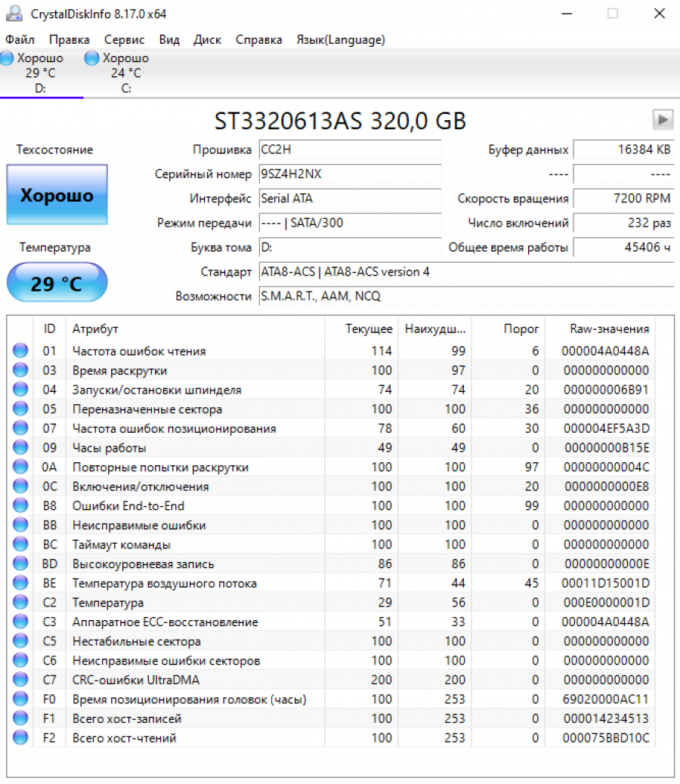680x784 pixels.
Task: Open the Диск menu
Action: tap(207, 39)
